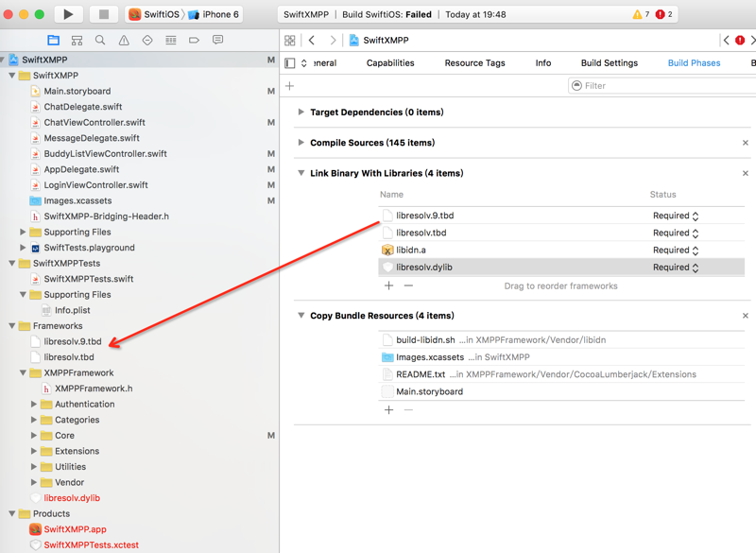Change libresolv.dylib Required status
Screen dimensions: 756x553
click(676, 268)
